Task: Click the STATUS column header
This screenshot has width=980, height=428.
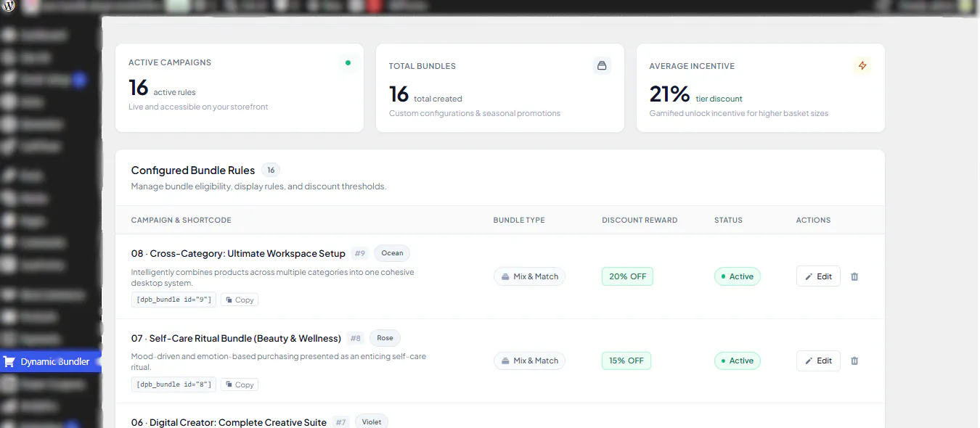Action: coord(728,220)
